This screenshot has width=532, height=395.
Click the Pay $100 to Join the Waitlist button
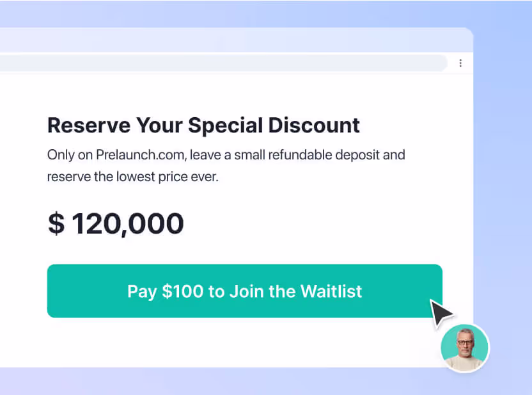pos(244,291)
